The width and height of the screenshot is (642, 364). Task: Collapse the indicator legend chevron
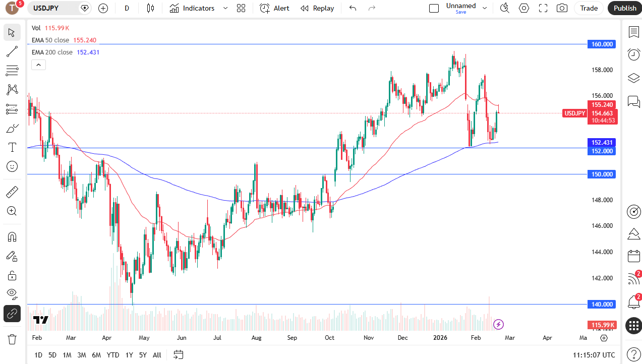pos(38,65)
